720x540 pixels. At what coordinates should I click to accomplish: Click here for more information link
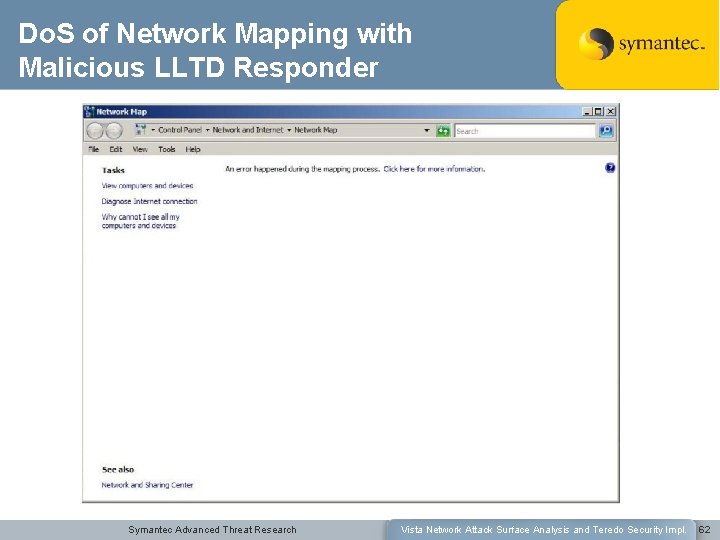point(434,169)
